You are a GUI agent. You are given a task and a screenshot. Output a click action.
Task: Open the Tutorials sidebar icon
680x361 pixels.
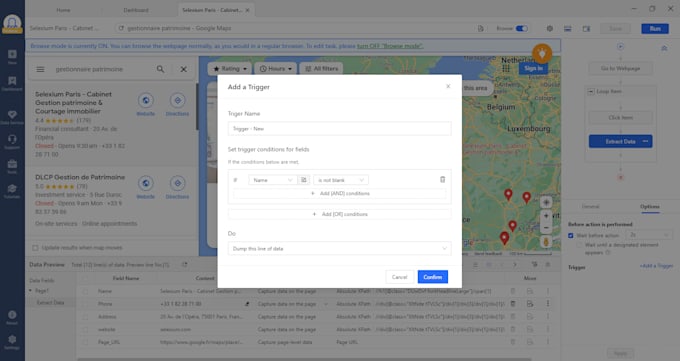pos(12,191)
